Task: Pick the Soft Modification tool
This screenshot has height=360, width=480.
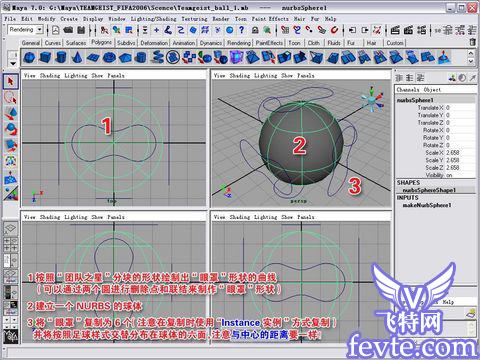Action: coord(11,177)
